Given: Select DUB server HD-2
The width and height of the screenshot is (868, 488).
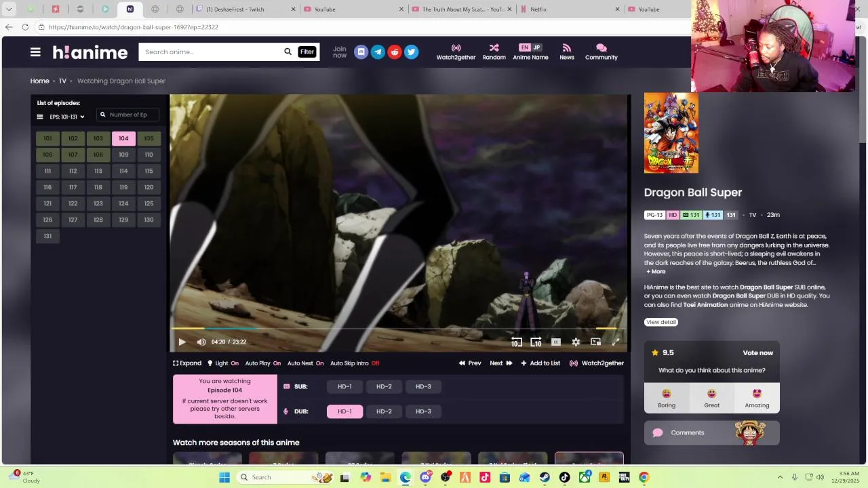Looking at the screenshot, I should point(384,411).
